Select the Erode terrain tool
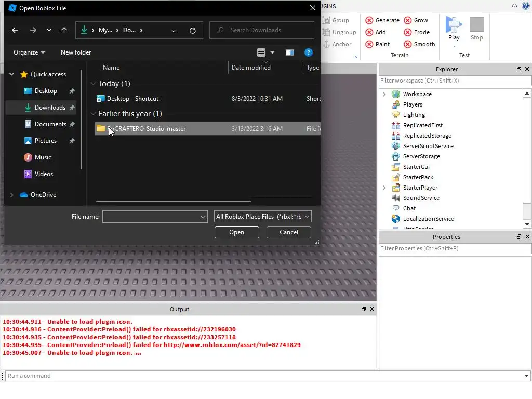Image resolution: width=532 pixels, height=399 pixels. point(417,32)
